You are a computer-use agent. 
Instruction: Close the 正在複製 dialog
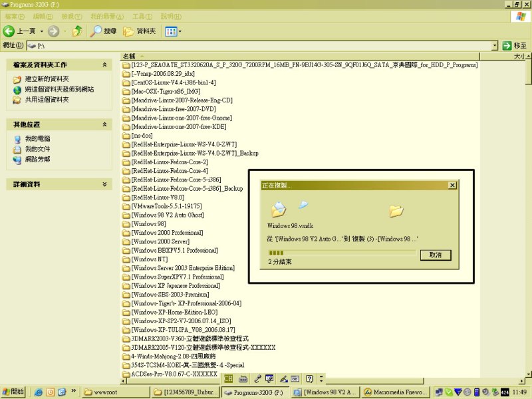(x=452, y=186)
